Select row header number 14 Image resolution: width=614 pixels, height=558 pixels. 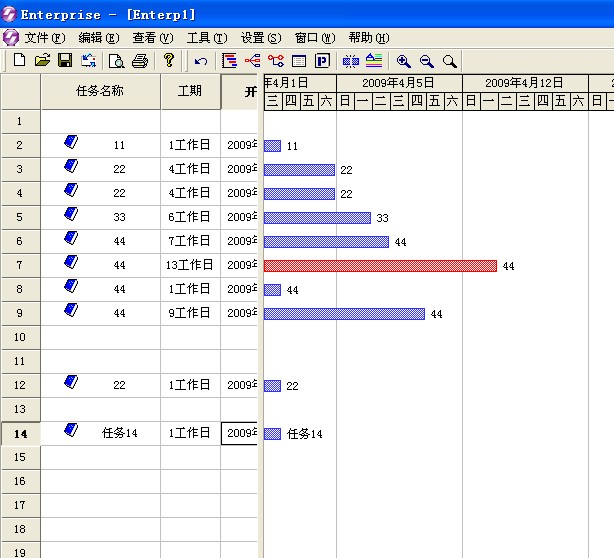coord(20,433)
